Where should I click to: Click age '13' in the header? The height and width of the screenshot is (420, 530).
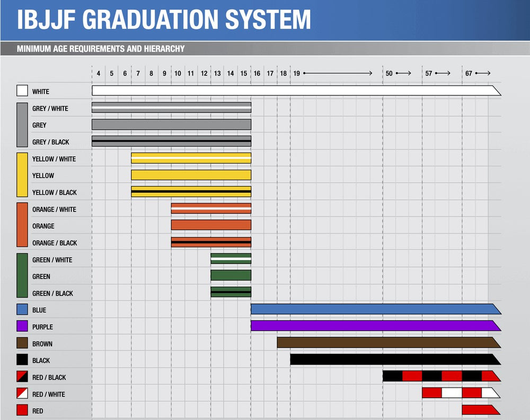217,73
